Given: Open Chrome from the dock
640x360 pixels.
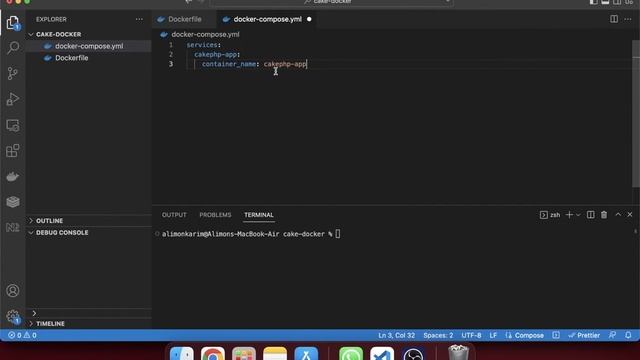Looking at the screenshot, I should 213,353.
